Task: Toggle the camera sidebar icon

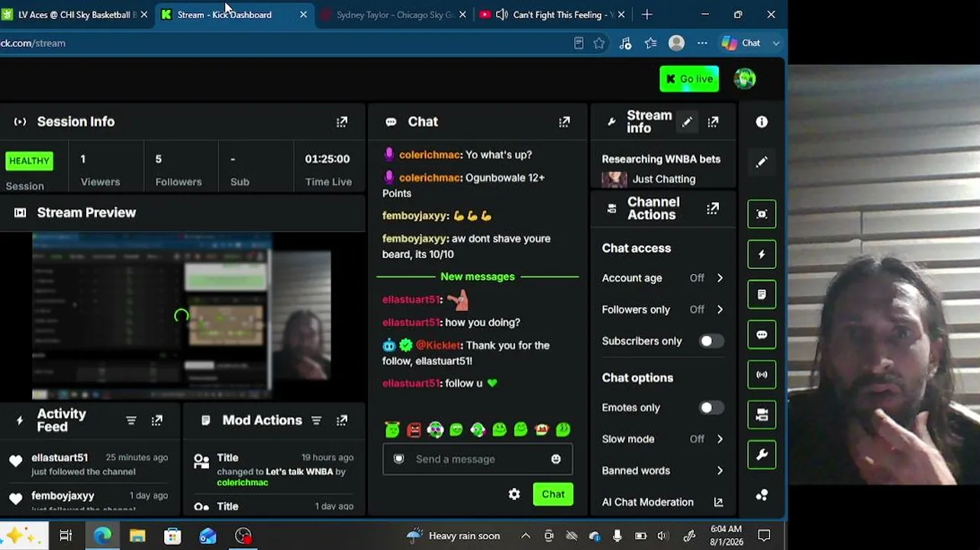Action: pos(762,415)
